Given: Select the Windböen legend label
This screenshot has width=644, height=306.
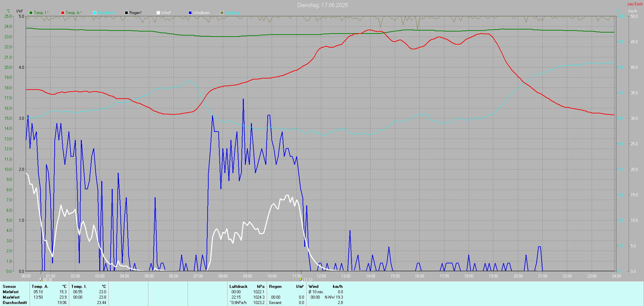Looking at the screenshot, I should (202, 13).
